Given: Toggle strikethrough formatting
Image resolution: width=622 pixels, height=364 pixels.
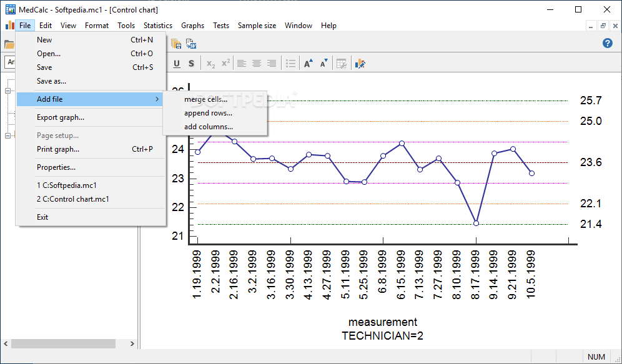Looking at the screenshot, I should coord(191,64).
